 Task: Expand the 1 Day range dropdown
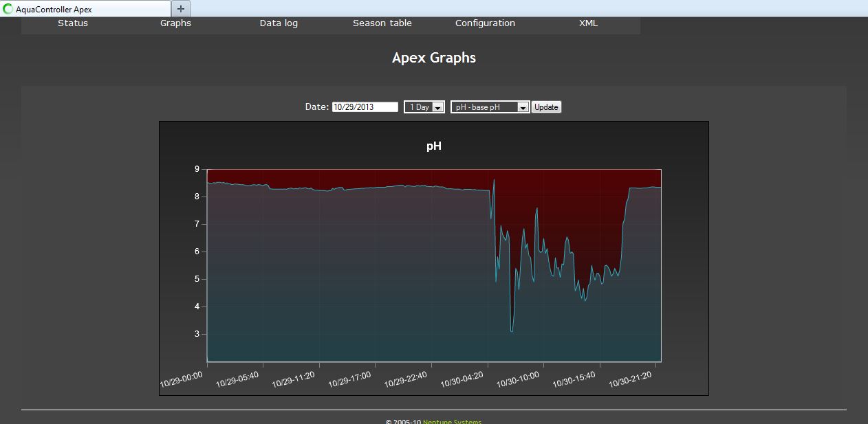click(424, 107)
